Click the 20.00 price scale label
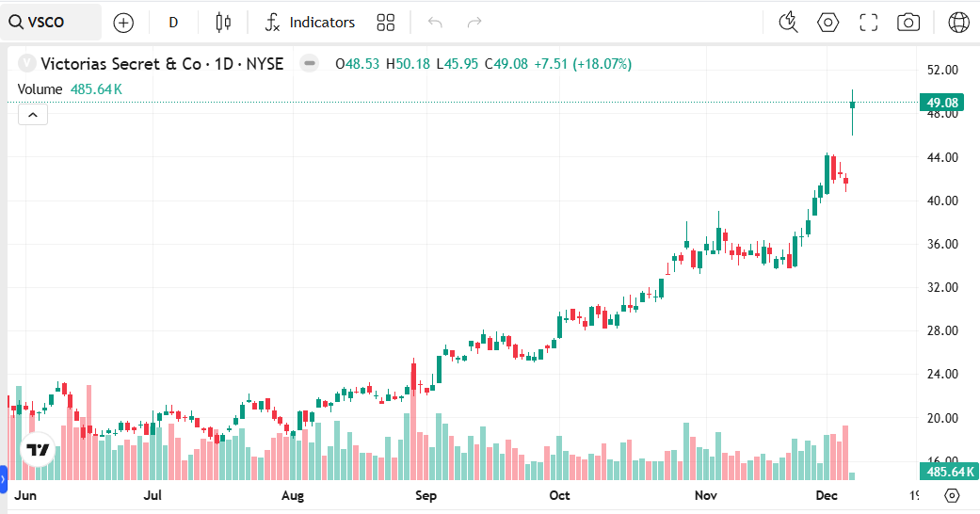 [942, 418]
